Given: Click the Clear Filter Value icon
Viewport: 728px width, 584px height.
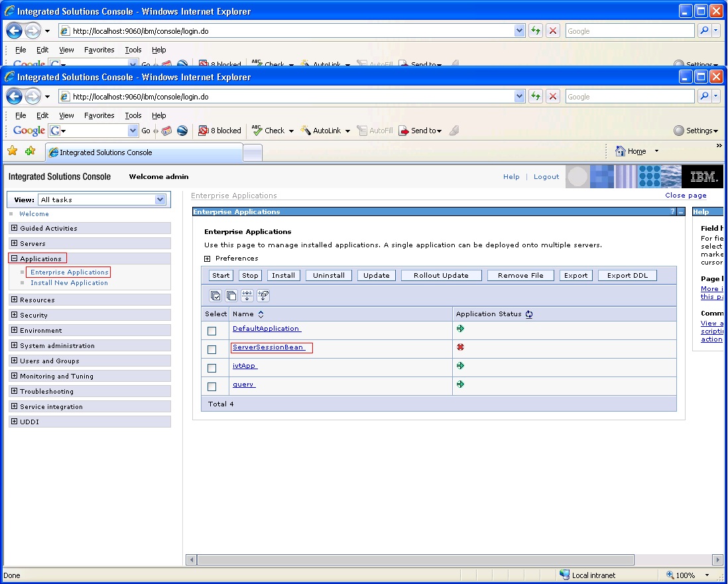Looking at the screenshot, I should coord(263,296).
